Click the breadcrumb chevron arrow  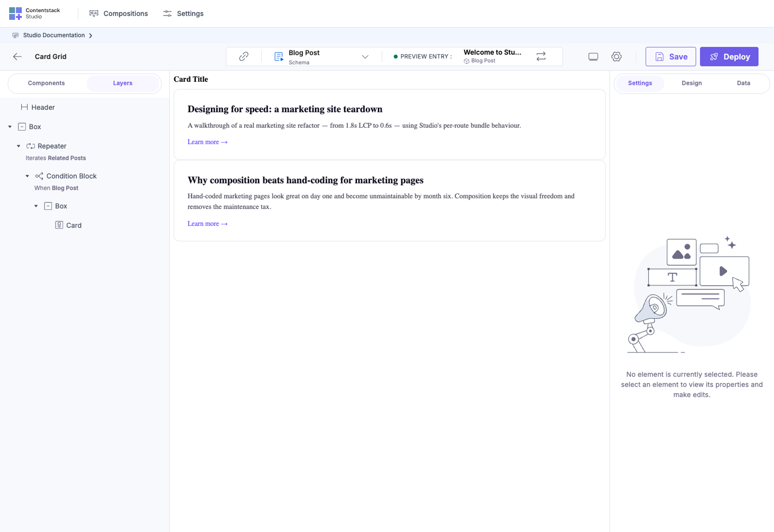(91, 35)
